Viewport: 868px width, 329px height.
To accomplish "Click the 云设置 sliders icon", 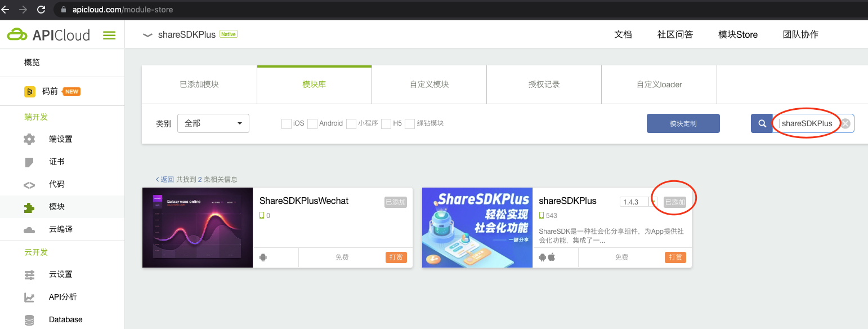I will pyautogui.click(x=29, y=275).
